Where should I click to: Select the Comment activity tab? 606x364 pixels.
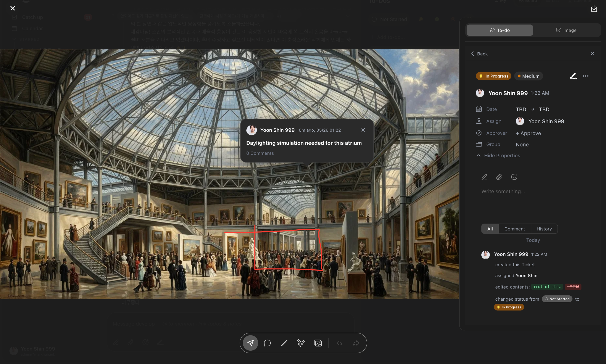[514, 229]
